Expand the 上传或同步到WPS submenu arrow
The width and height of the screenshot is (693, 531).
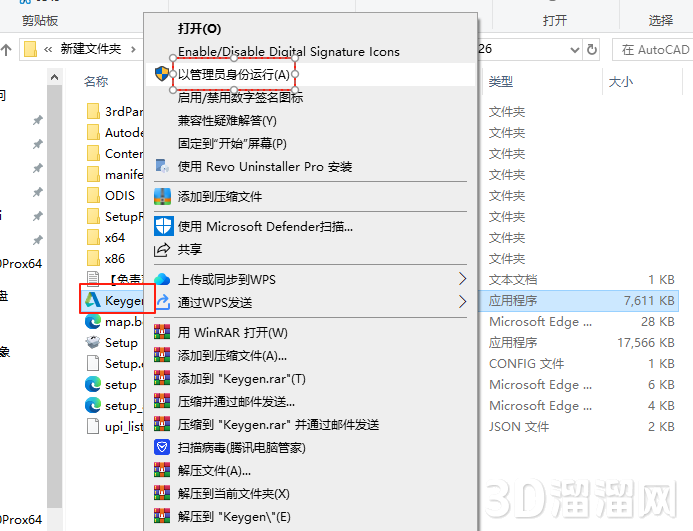[x=462, y=279]
